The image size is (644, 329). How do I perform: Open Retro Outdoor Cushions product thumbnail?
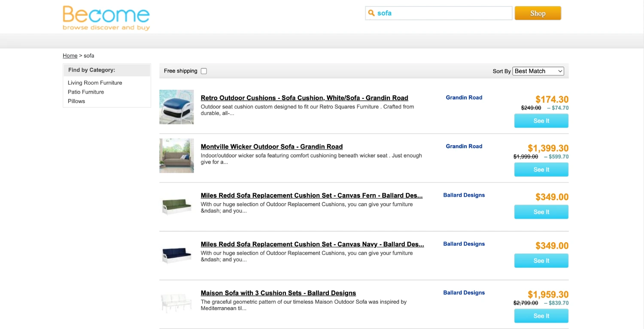click(x=176, y=107)
